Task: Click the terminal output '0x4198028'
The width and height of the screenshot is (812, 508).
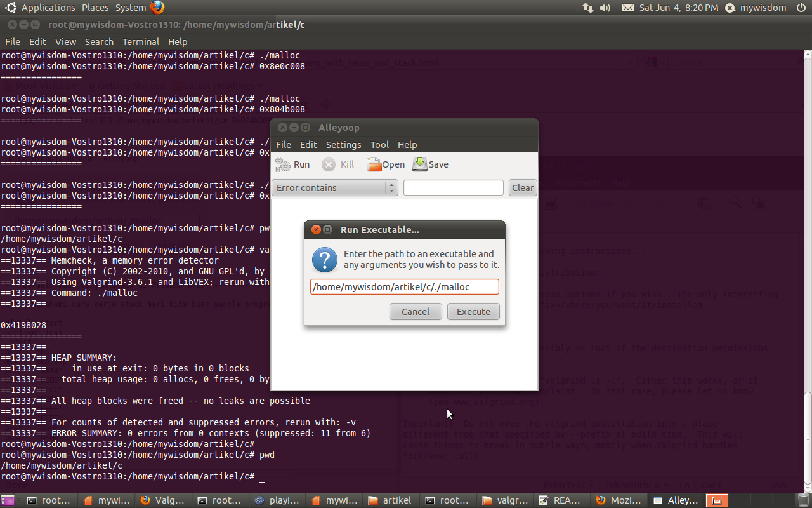Action: tap(23, 325)
